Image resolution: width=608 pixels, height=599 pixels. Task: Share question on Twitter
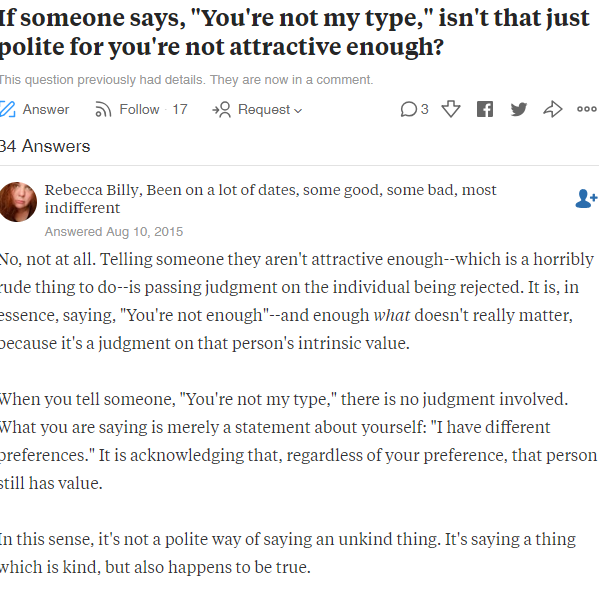pyautogui.click(x=518, y=110)
